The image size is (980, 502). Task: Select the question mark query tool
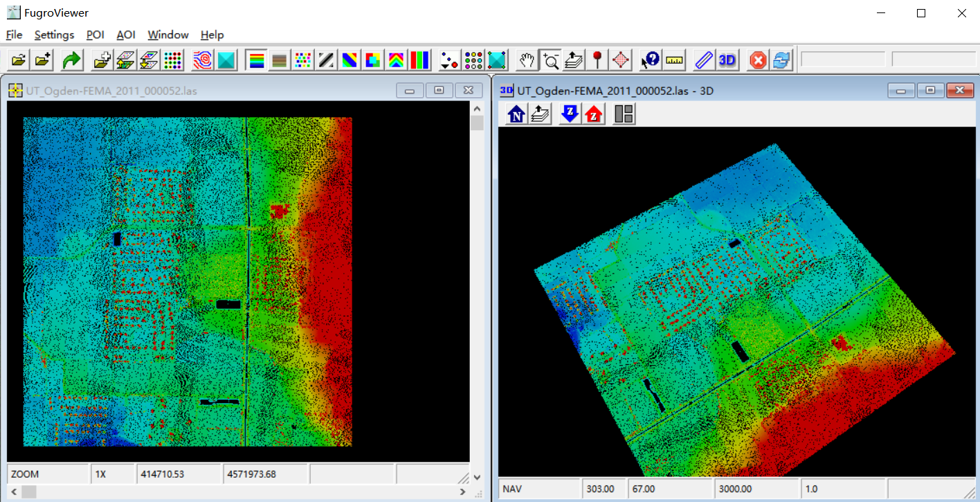point(651,60)
